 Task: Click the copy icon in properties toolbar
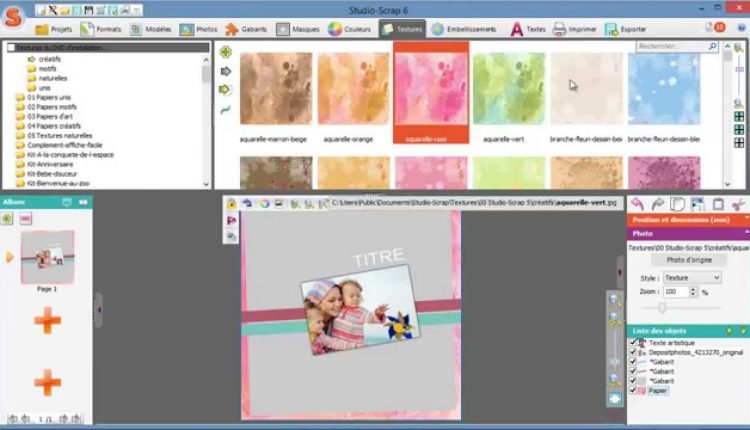[x=677, y=204]
